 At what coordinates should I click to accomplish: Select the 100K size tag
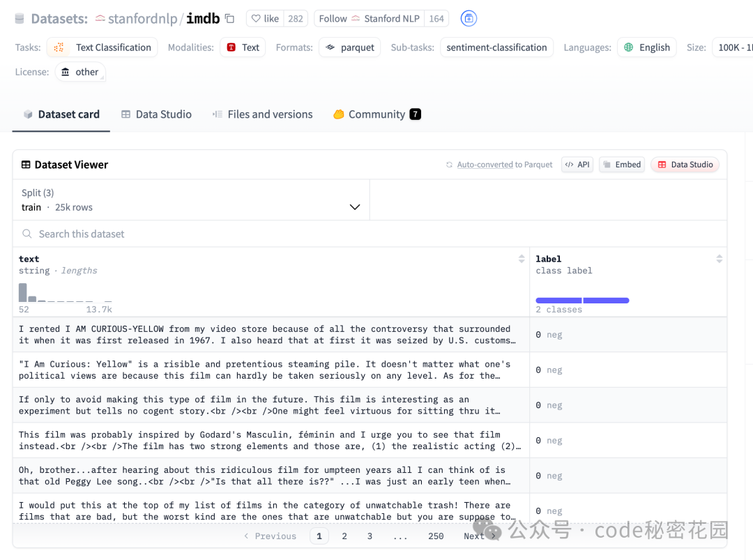[733, 47]
